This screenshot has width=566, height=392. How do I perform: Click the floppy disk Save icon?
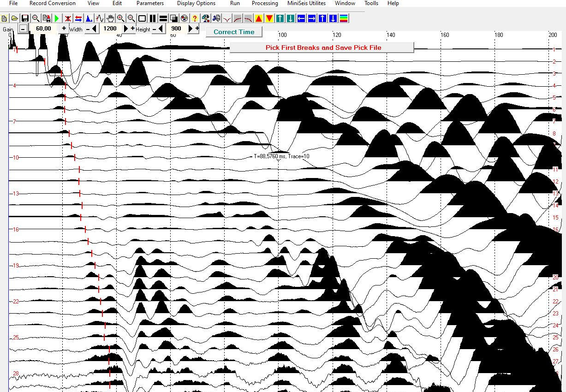[x=25, y=18]
